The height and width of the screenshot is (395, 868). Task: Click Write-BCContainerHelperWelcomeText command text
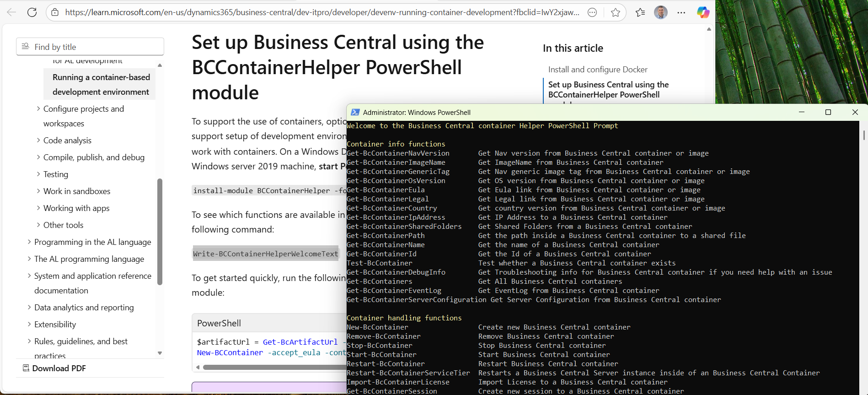point(266,254)
